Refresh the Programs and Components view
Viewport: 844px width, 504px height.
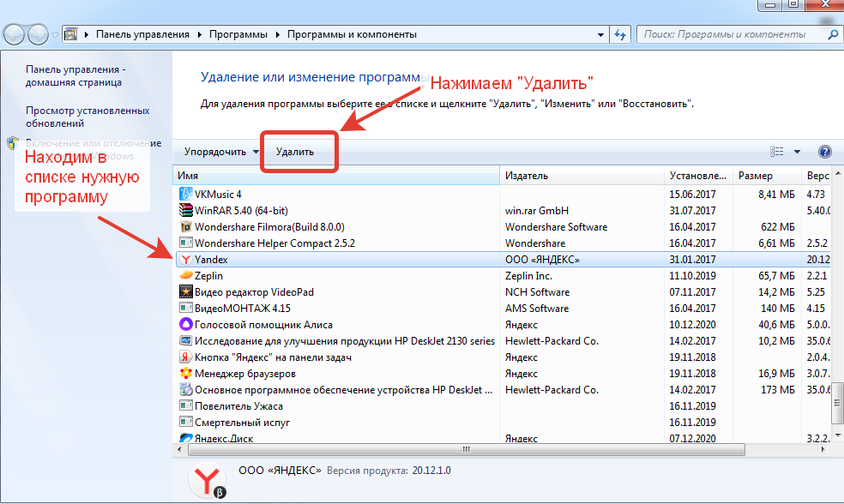coord(621,35)
